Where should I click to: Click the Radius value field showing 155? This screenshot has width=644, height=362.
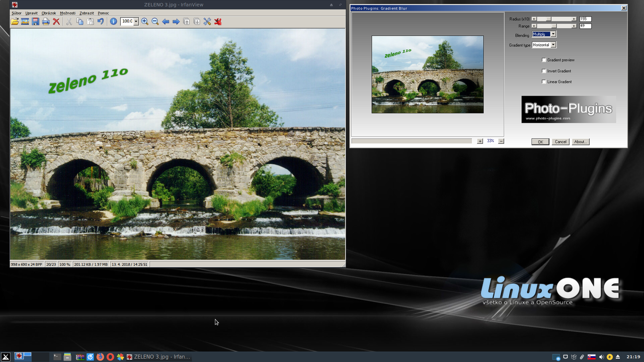585,19
